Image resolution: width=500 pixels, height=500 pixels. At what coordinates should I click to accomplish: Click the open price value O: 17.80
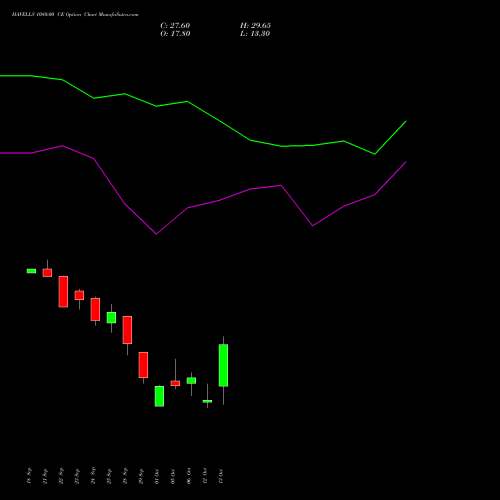coord(175,34)
